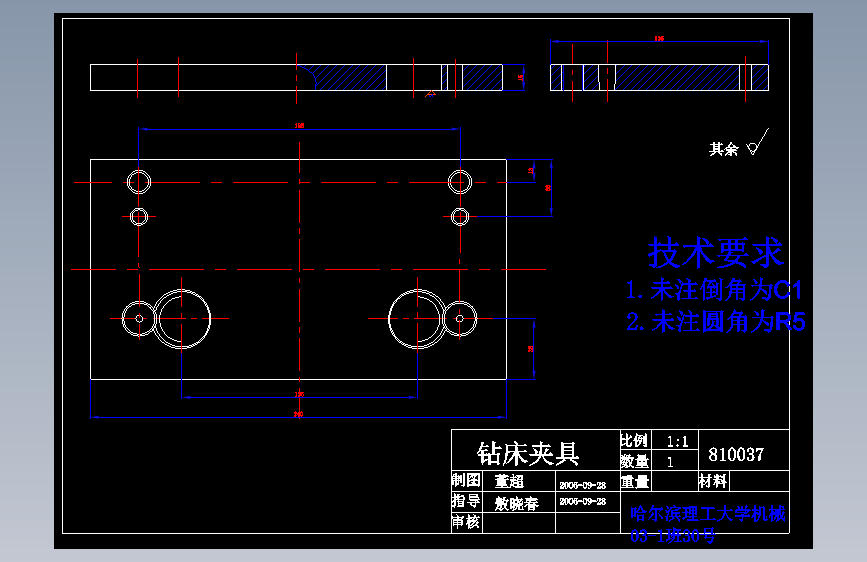Click the note 1. 未注倒角为C1
This screenshot has width=867, height=562.
714,290
